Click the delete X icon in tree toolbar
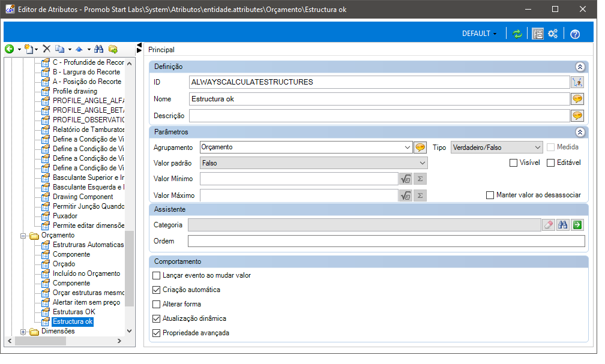Screen dimensions: 605x364 point(47,49)
